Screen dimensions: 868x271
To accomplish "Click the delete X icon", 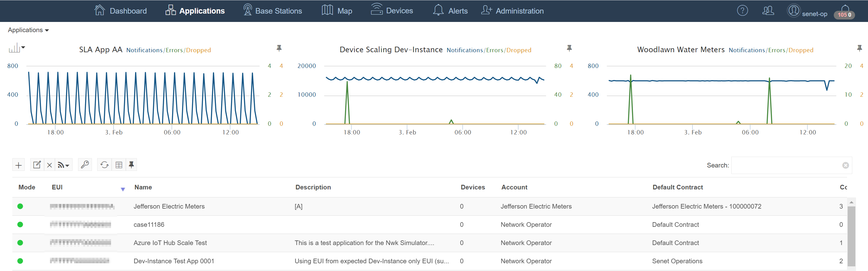I will click(50, 165).
